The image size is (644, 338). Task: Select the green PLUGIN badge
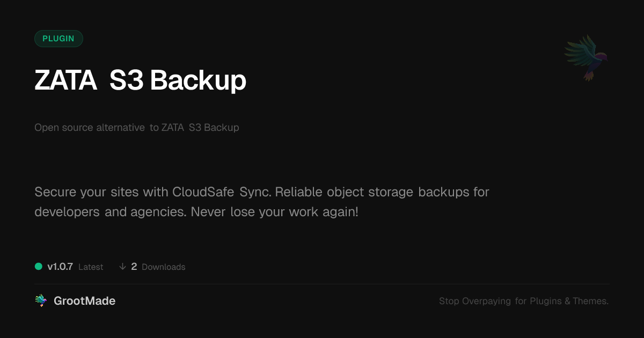click(x=58, y=39)
